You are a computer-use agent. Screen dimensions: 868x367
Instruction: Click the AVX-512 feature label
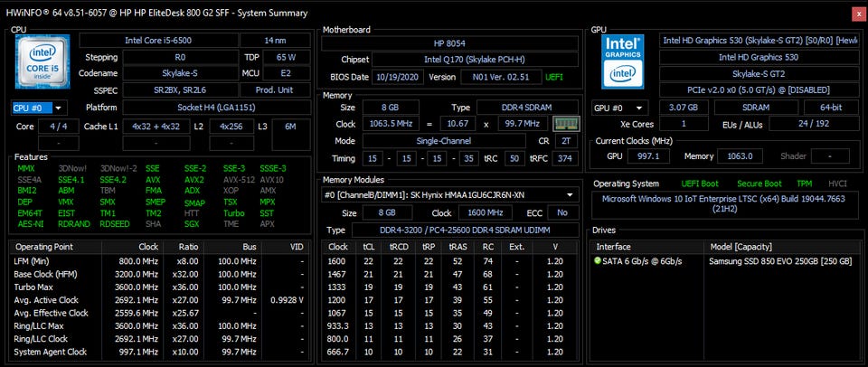238,180
